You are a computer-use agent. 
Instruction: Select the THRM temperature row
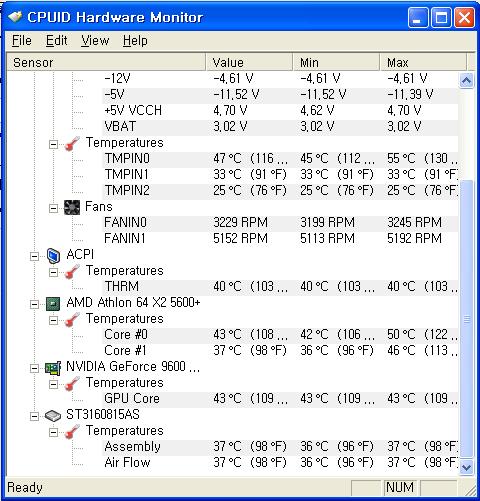click(x=280, y=287)
